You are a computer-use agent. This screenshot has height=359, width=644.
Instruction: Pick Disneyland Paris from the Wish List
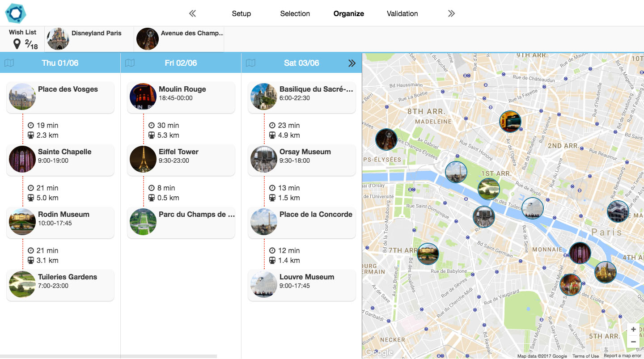pyautogui.click(x=89, y=39)
